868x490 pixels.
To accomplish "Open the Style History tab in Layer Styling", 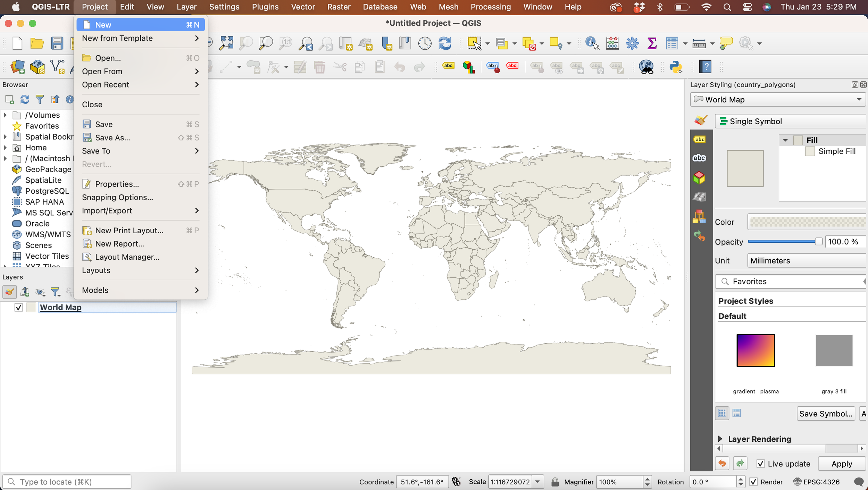I will pyautogui.click(x=699, y=236).
